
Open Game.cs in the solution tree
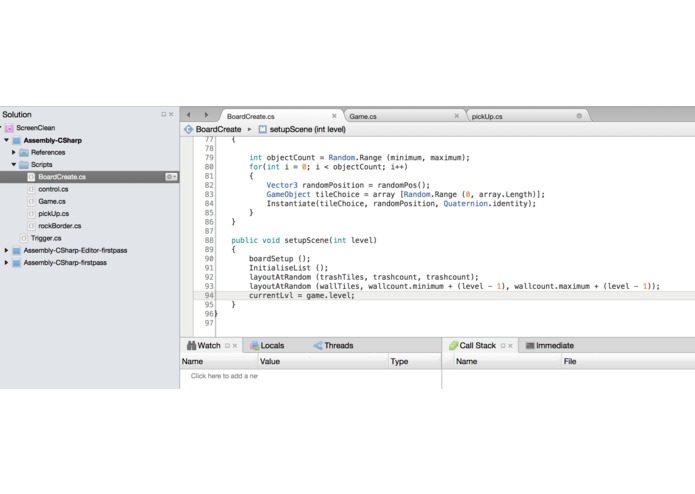tap(52, 201)
